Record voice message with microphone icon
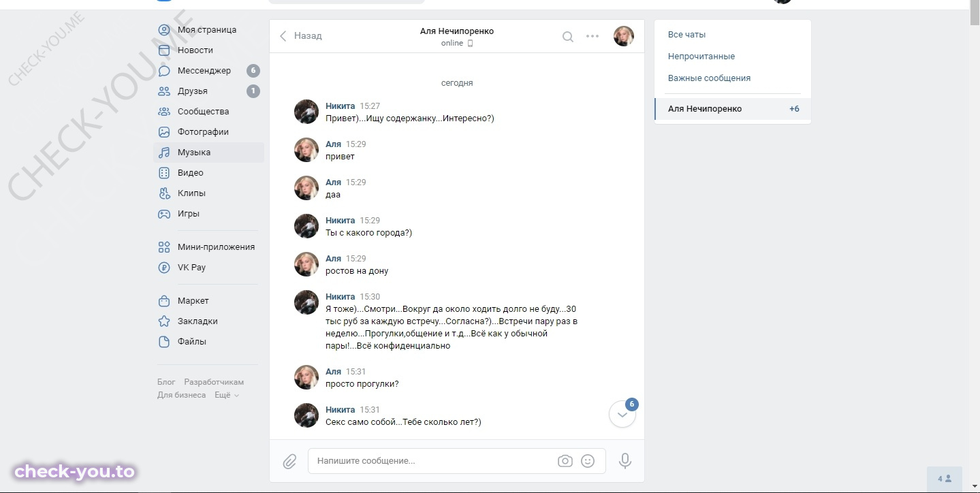This screenshot has width=980, height=493. (x=625, y=461)
